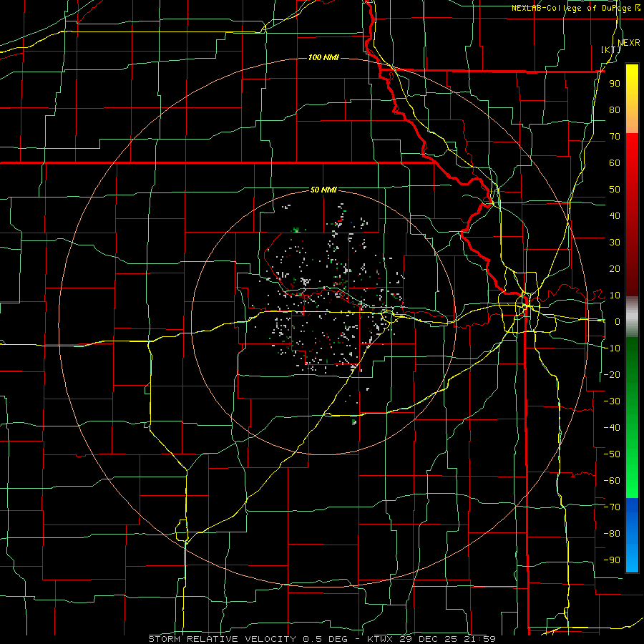Image resolution: width=644 pixels, height=644 pixels.
Task: Click the 60 value on velocity scale
Action: click(615, 162)
